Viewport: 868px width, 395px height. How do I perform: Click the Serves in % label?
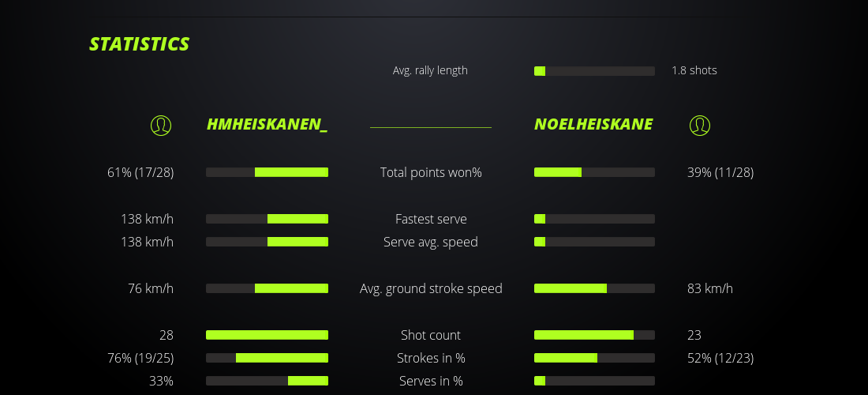pyautogui.click(x=431, y=381)
